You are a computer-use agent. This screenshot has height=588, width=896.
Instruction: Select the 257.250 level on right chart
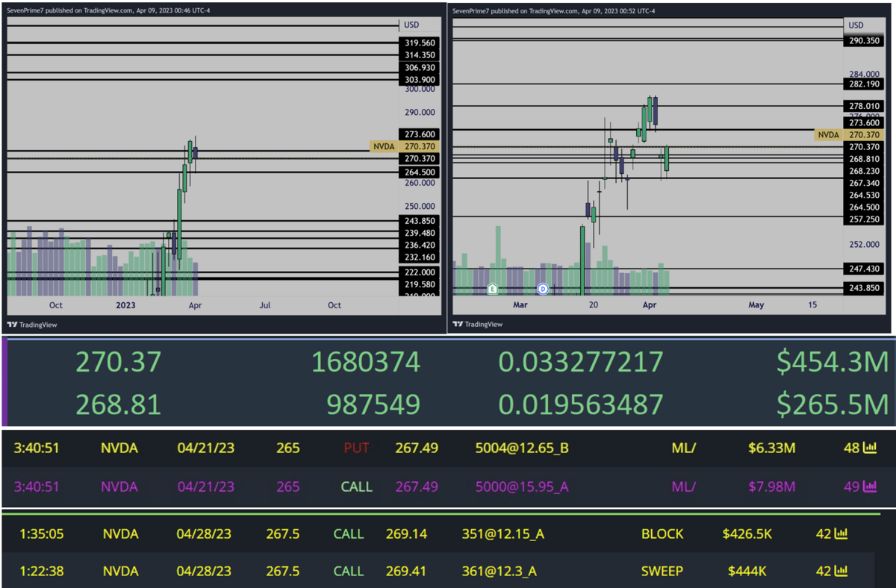point(865,219)
